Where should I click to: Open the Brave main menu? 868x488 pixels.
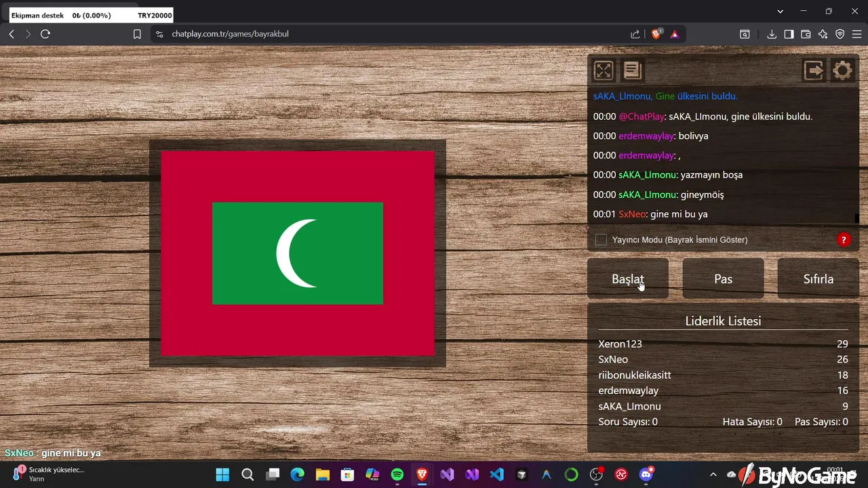[x=857, y=34]
